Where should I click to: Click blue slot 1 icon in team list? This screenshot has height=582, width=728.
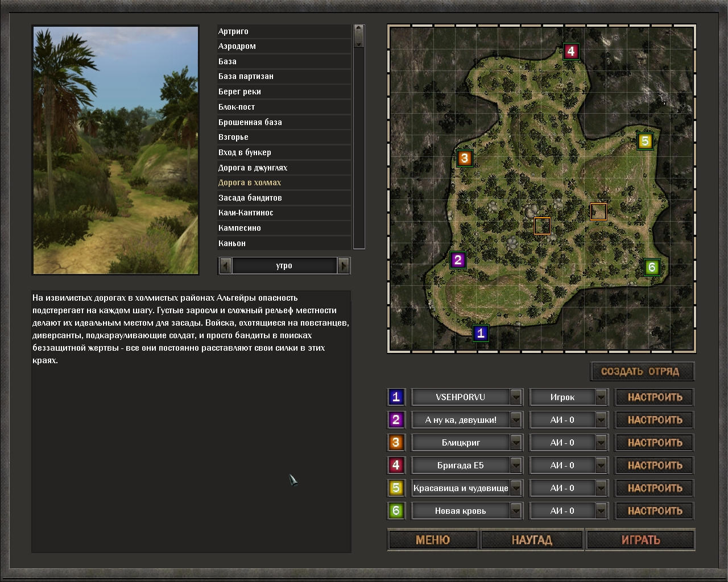(396, 397)
